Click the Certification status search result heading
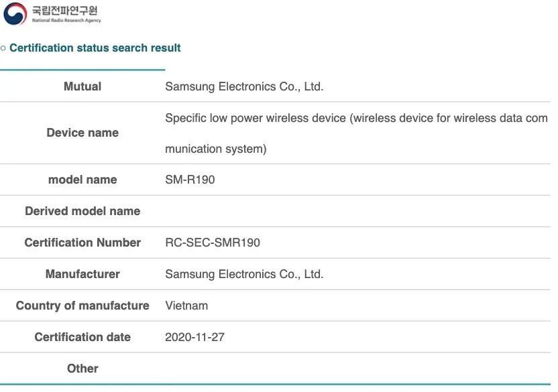558x392 pixels. click(x=95, y=48)
